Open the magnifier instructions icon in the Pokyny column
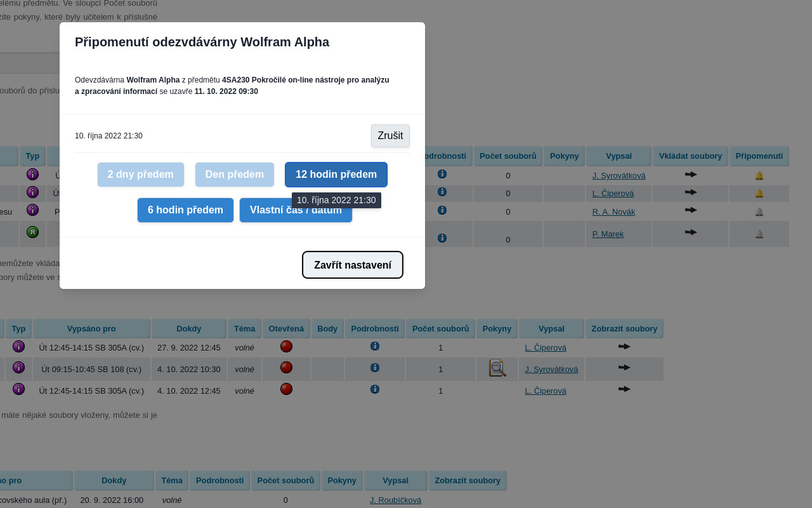Screen dimensions: 812x508 pos(497,368)
